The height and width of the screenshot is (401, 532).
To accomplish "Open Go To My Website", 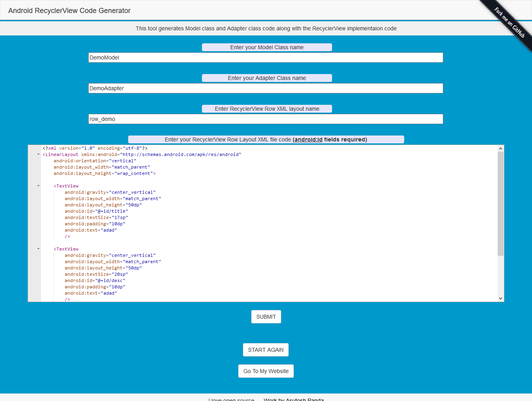I will pos(266,371).
